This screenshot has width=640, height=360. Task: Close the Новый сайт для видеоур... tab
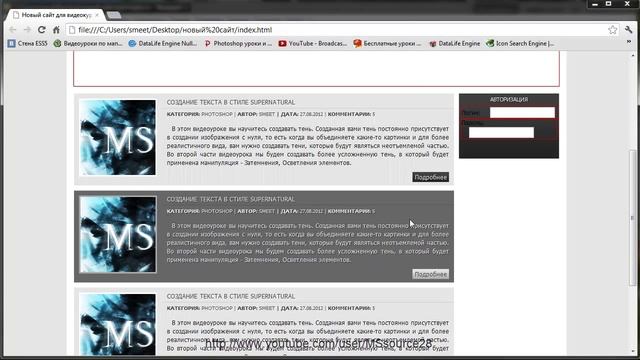tap(97, 15)
